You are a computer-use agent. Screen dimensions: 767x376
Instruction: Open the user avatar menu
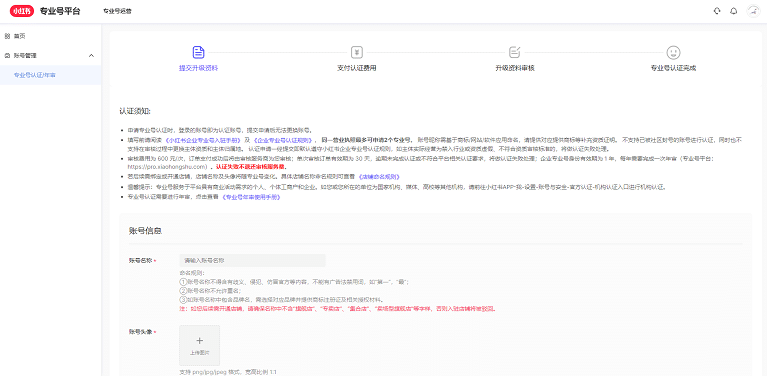tap(752, 11)
